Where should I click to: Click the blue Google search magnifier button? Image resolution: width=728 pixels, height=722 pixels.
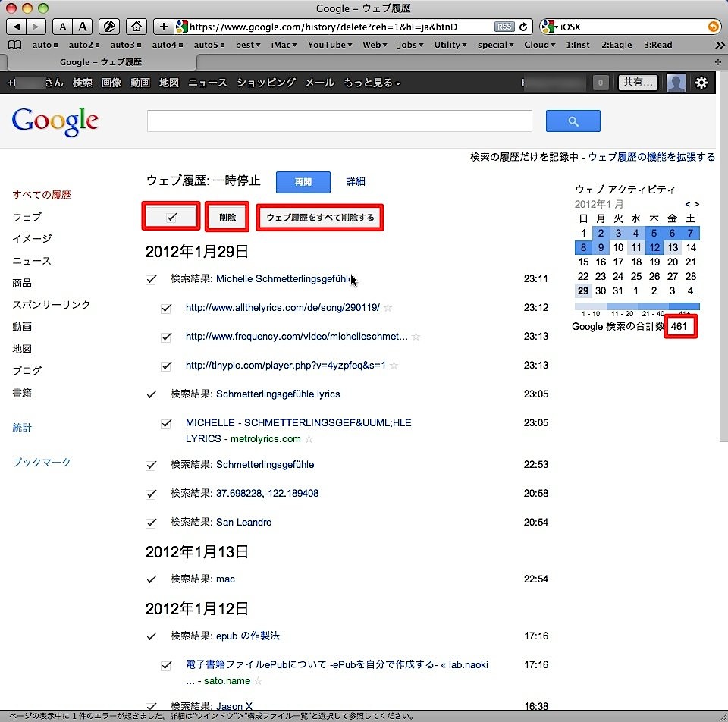pos(573,121)
